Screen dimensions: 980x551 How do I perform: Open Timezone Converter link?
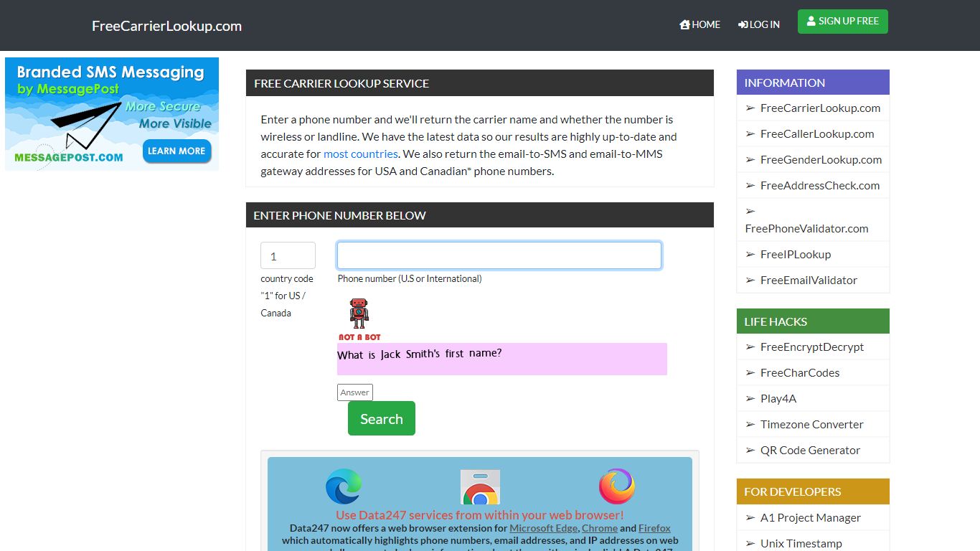pos(812,425)
